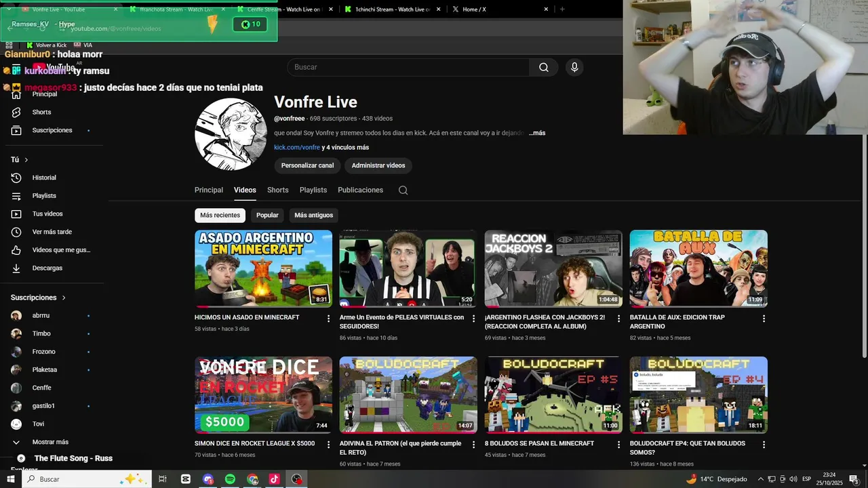Screen dimensions: 868x488
Task: Select the Popular filter chip
Action: pyautogui.click(x=267, y=216)
